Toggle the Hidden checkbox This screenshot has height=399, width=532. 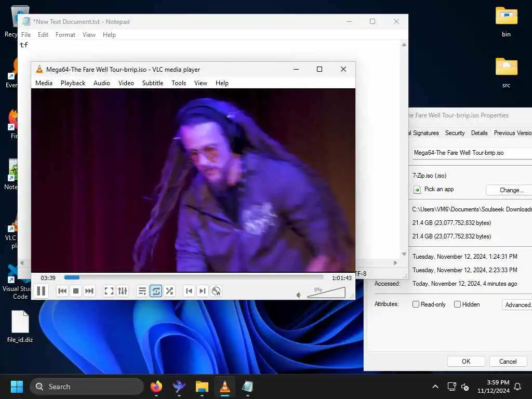click(x=457, y=304)
